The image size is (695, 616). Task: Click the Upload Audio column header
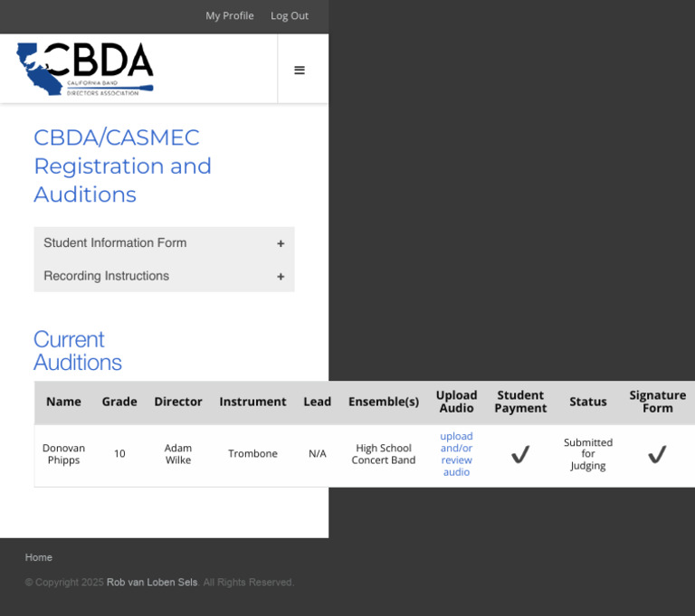coord(456,402)
